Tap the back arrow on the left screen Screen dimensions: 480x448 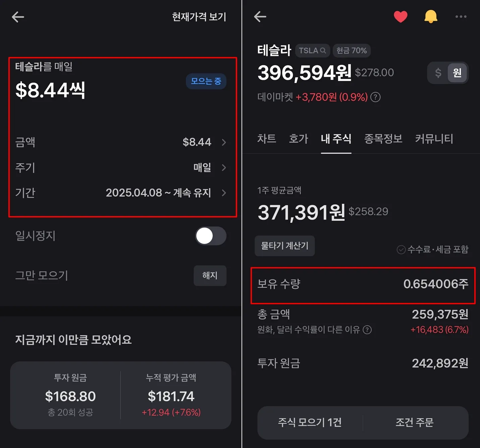point(18,17)
